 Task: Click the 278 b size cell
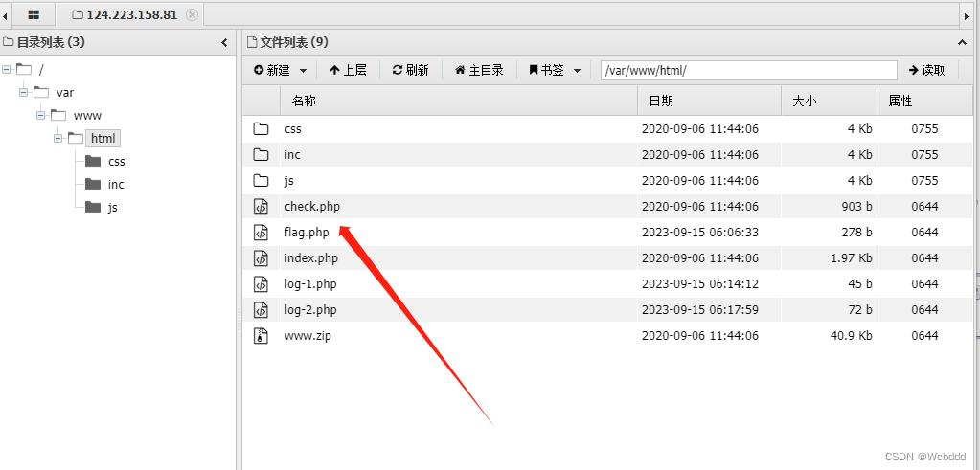856,233
